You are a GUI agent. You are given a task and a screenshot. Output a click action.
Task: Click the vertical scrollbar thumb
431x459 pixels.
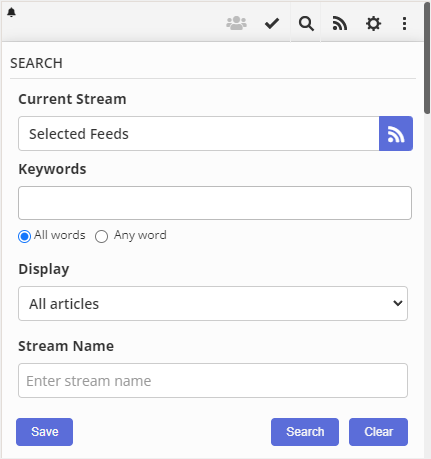(x=427, y=58)
